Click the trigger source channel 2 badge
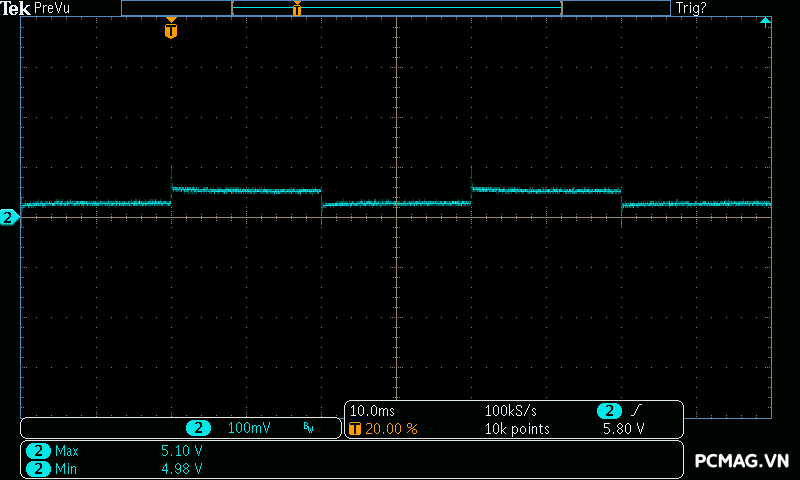800x480 pixels. tap(609, 411)
